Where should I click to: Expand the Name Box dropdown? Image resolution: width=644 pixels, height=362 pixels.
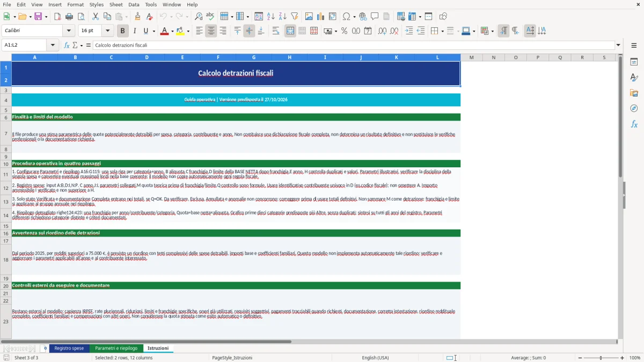[53, 45]
